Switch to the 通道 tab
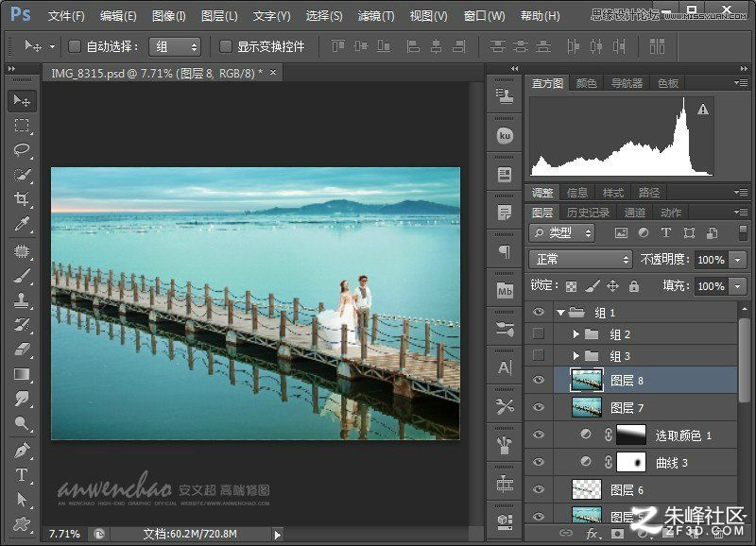 634,213
